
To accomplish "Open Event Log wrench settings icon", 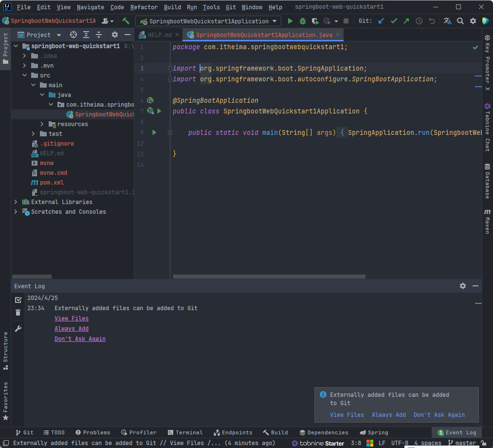I will point(18,329).
